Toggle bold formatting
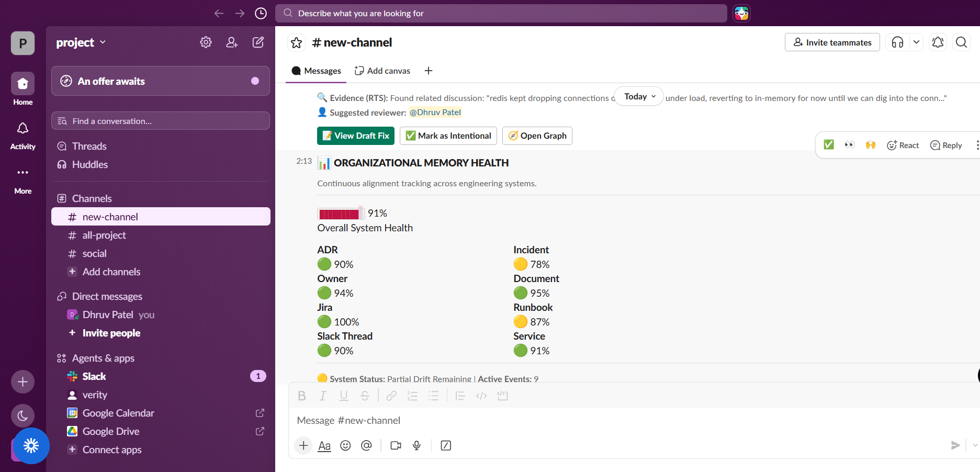 coord(302,396)
